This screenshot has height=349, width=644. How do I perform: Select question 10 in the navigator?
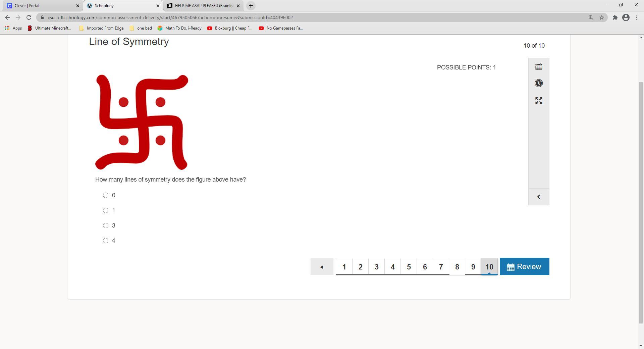(x=489, y=267)
